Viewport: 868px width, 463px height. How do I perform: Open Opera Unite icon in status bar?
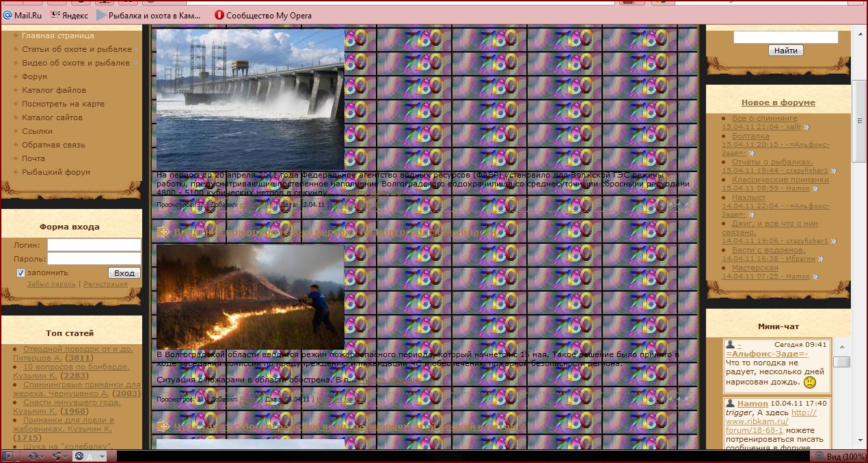pyautogui.click(x=57, y=456)
